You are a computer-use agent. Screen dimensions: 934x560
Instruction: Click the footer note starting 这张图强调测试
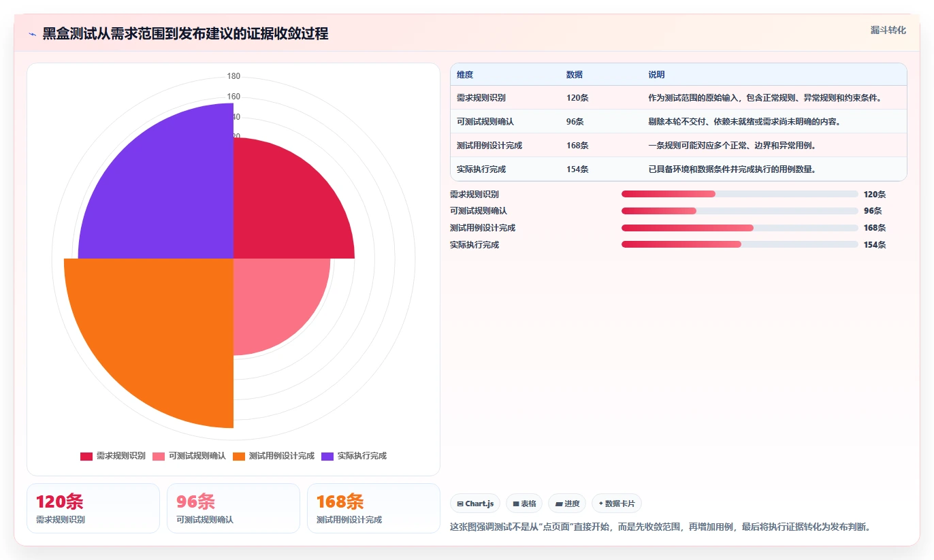point(660,527)
